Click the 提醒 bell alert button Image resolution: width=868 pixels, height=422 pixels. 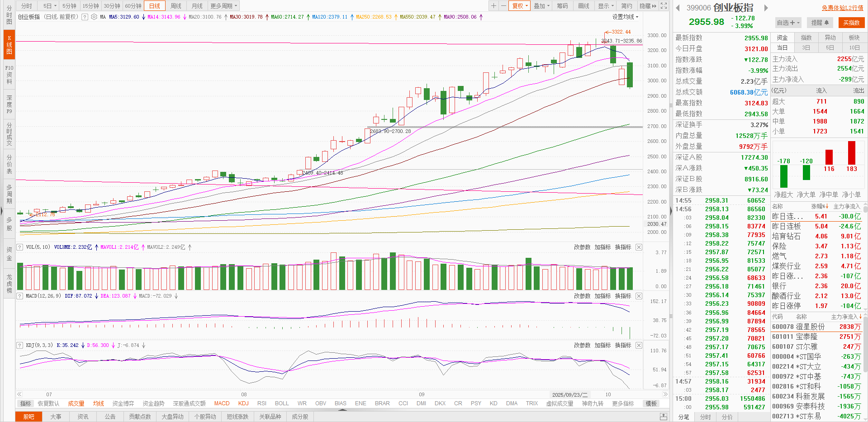[820, 23]
